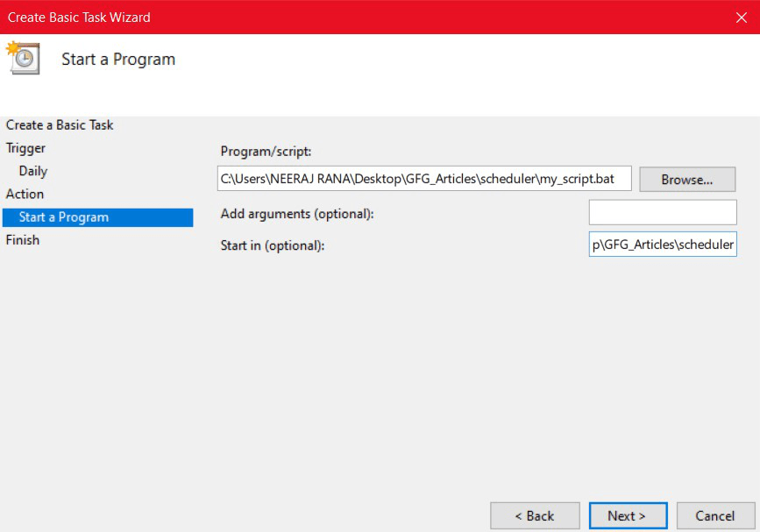
Task: Click inside the Program/script path field
Action: pos(423,179)
